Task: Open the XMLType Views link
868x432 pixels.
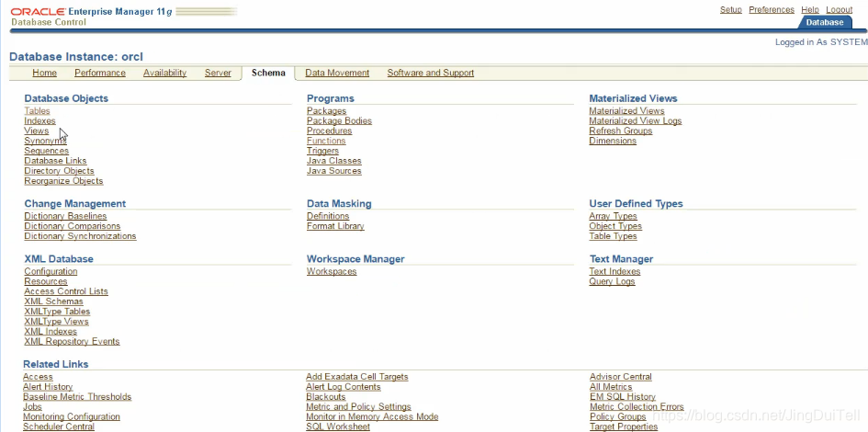Action: pos(56,321)
